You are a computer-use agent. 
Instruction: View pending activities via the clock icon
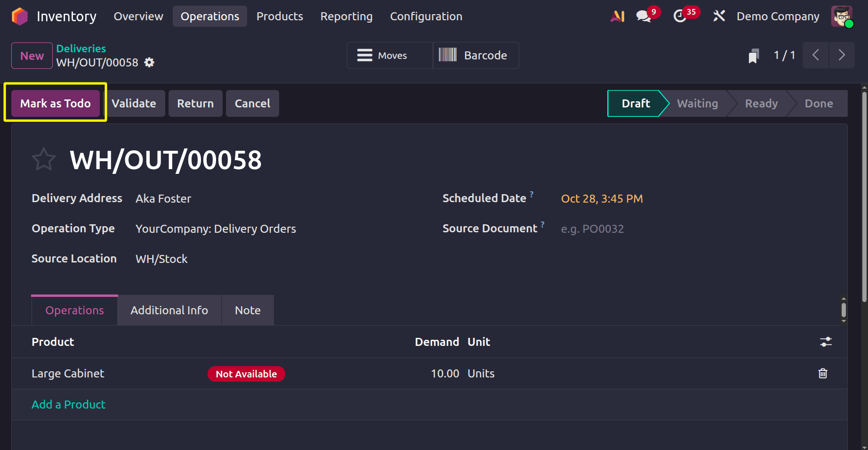tap(680, 16)
